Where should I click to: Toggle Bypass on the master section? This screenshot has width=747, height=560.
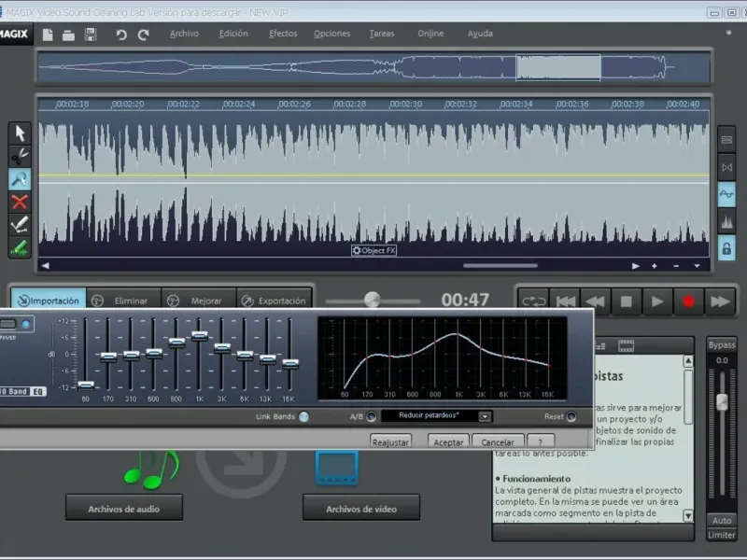click(x=721, y=344)
